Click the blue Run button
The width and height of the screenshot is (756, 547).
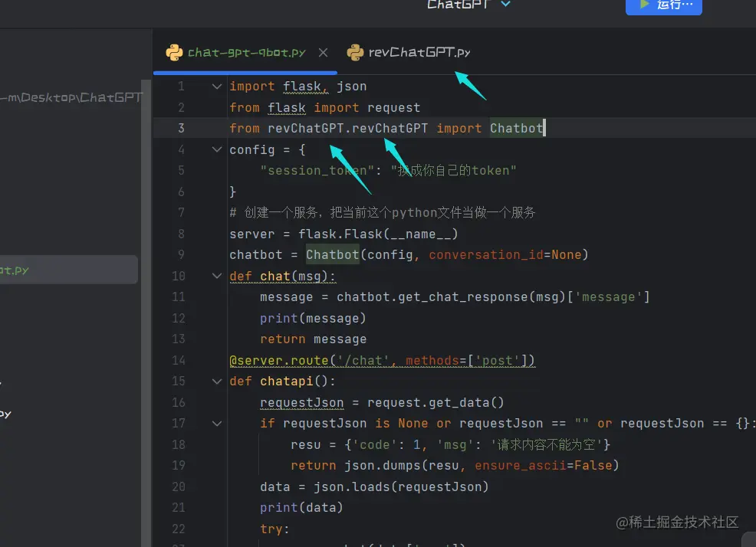[663, 6]
